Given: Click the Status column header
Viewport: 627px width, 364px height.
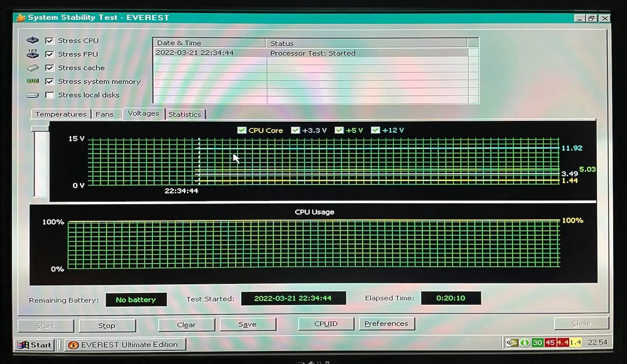Looking at the screenshot, I should (366, 43).
